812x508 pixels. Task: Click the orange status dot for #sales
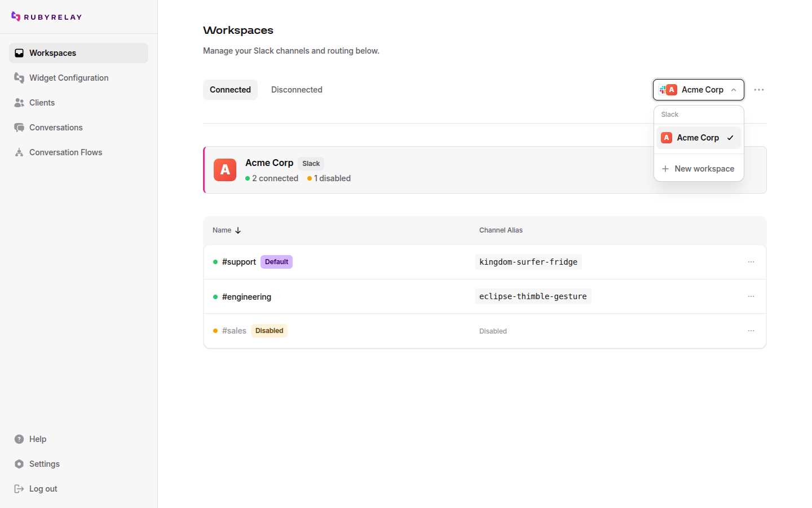(215, 331)
